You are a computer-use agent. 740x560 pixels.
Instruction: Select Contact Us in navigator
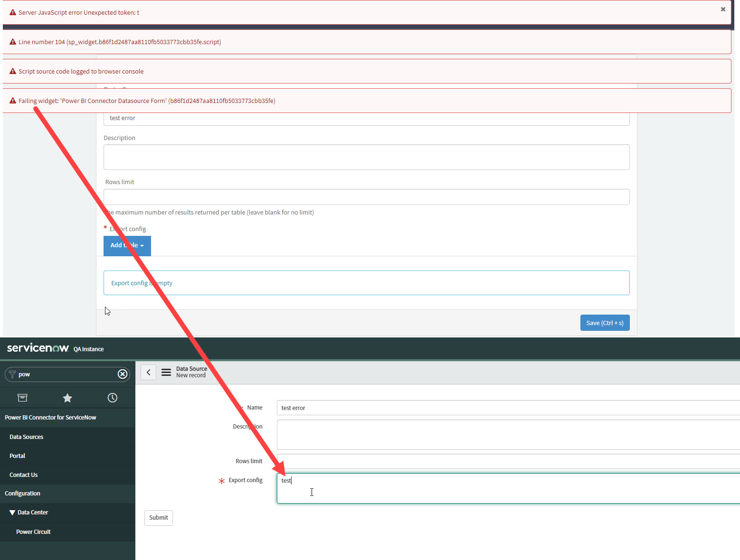(x=24, y=475)
